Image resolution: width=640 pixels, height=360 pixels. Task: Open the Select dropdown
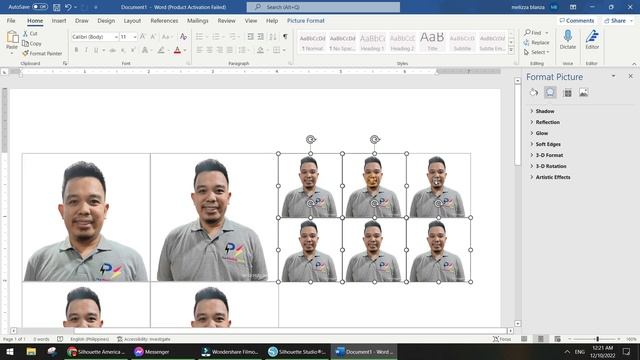coord(537,52)
